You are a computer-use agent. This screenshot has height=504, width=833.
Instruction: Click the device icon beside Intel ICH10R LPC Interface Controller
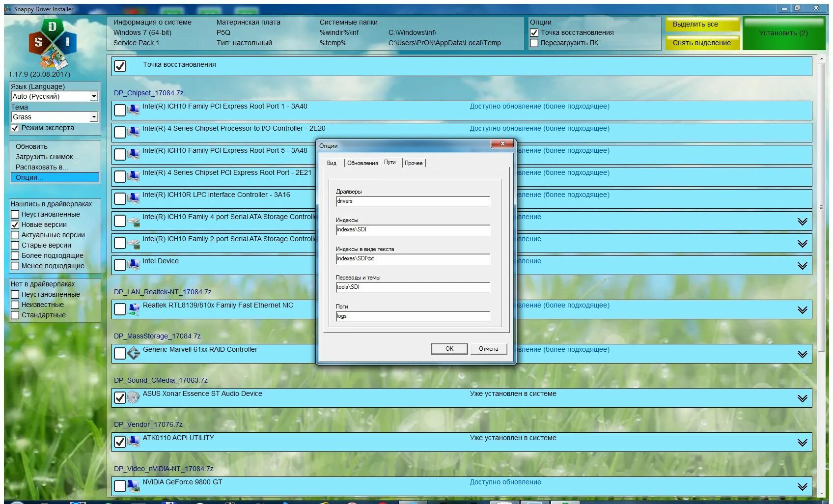click(132, 198)
